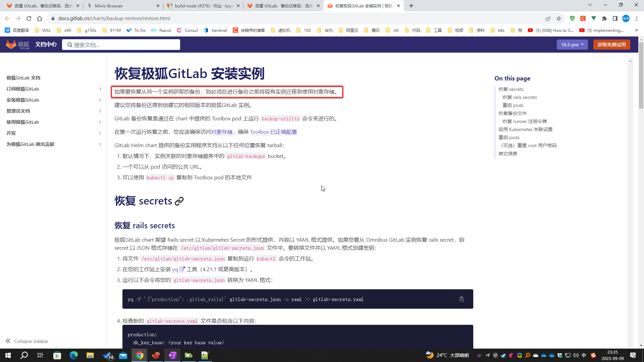Open the To Do bookmark
644x362 pixels.
(x=136, y=30)
